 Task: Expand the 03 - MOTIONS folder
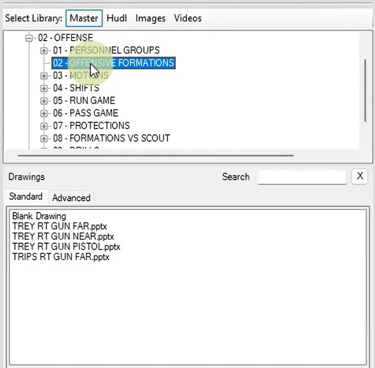(44, 76)
